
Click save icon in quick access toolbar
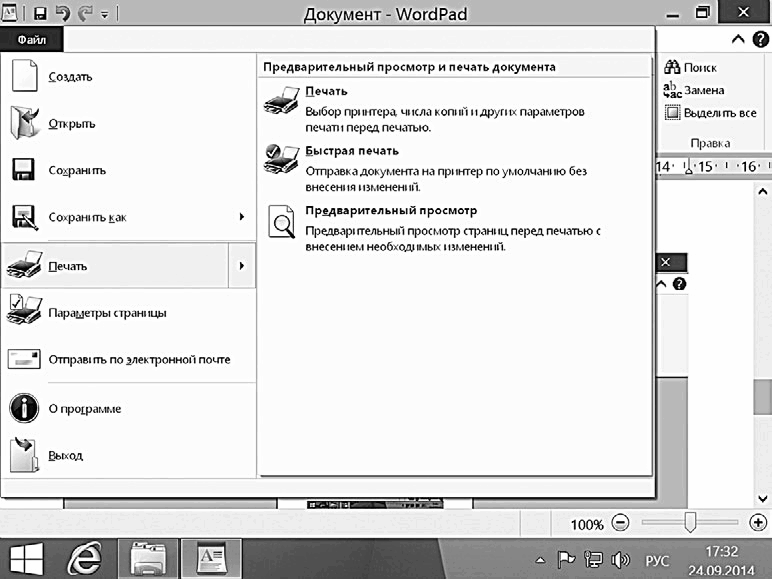(40, 13)
